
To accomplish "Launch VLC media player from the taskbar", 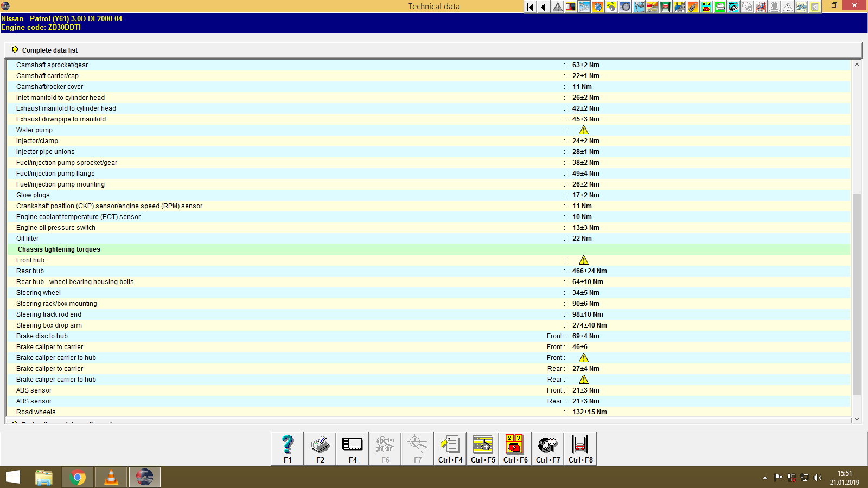I will 111,477.
